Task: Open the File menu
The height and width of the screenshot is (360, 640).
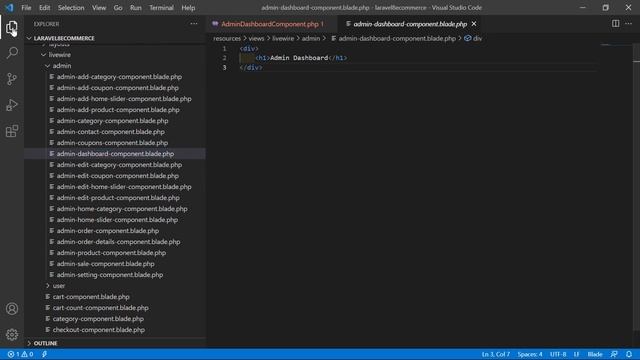Action: pyautogui.click(x=26, y=8)
